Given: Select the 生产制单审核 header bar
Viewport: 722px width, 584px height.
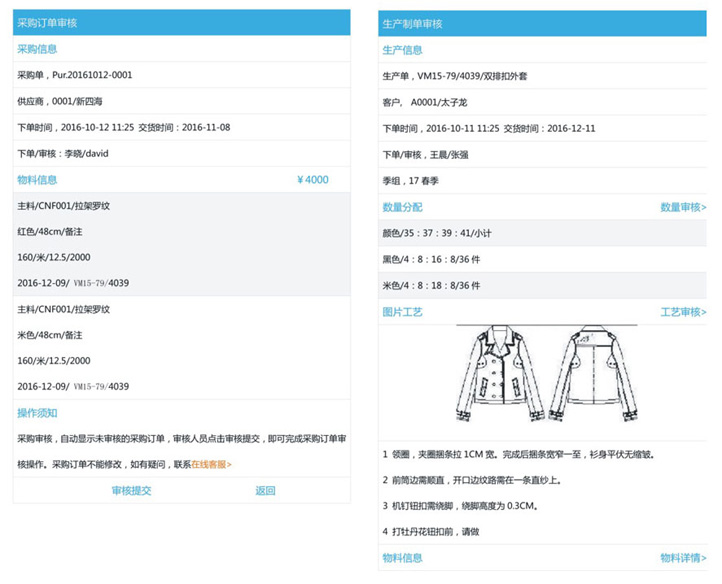Looking at the screenshot, I should [543, 23].
